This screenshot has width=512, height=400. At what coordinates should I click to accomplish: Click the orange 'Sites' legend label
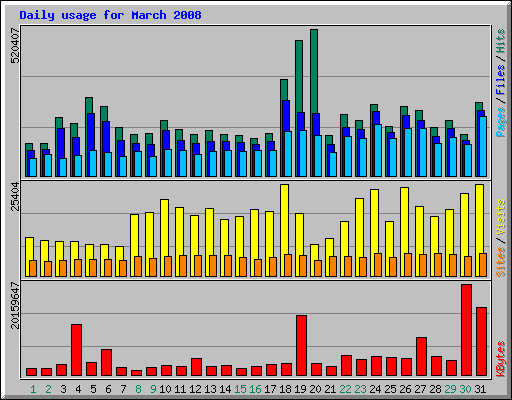click(501, 262)
